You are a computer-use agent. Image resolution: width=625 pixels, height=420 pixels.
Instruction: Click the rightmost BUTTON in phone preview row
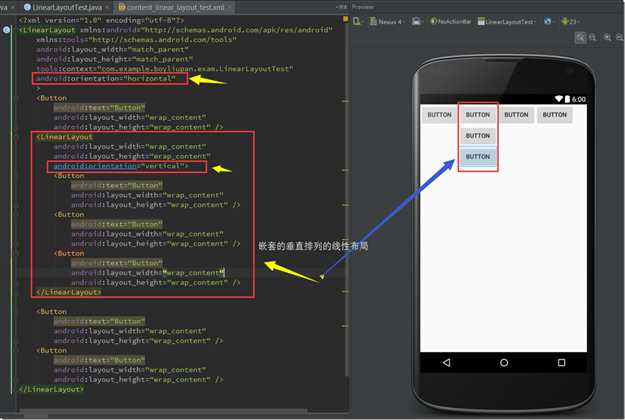point(554,115)
